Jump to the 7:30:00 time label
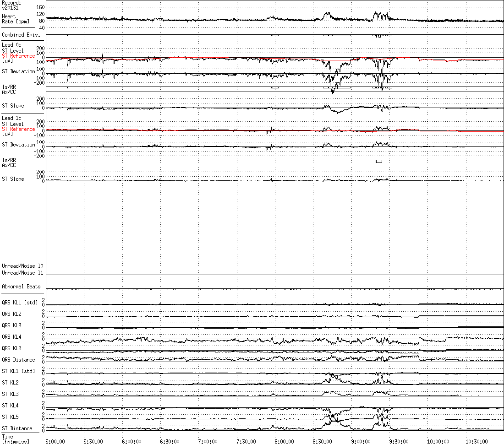Viewport: 504px width, 444px height. tap(247, 441)
